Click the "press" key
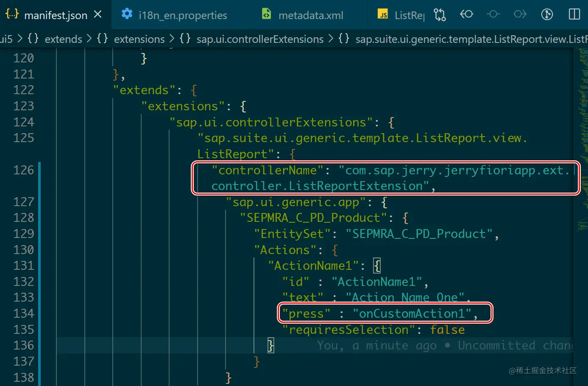Screen dimensions: 588x386 [307, 313]
